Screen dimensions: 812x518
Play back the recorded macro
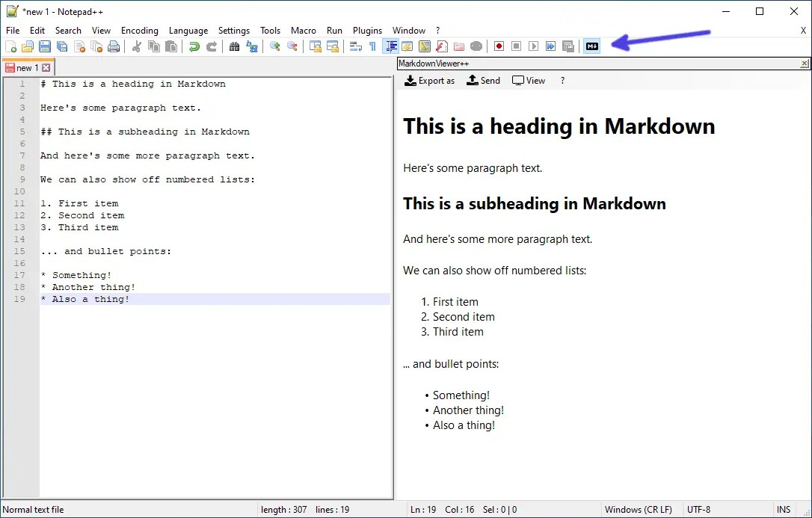(533, 46)
